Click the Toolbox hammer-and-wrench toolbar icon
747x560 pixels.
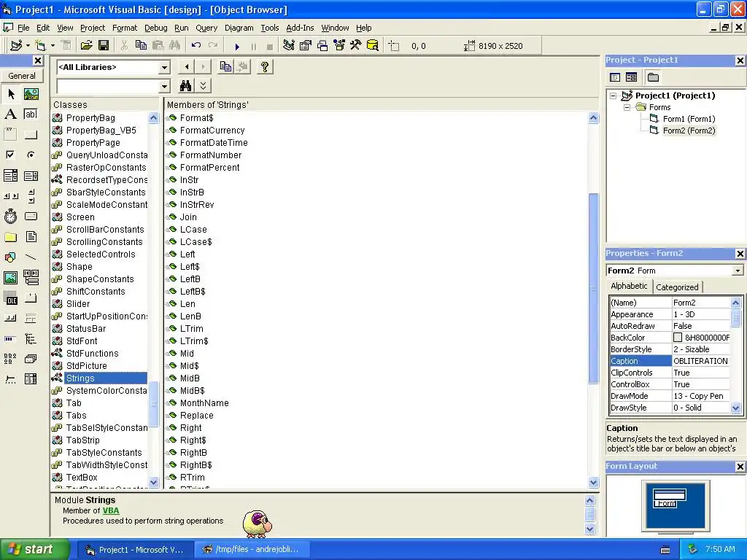(355, 46)
